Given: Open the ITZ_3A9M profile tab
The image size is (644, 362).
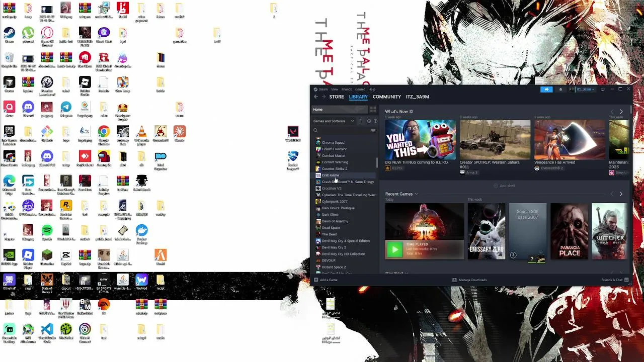Looking at the screenshot, I should (x=418, y=97).
